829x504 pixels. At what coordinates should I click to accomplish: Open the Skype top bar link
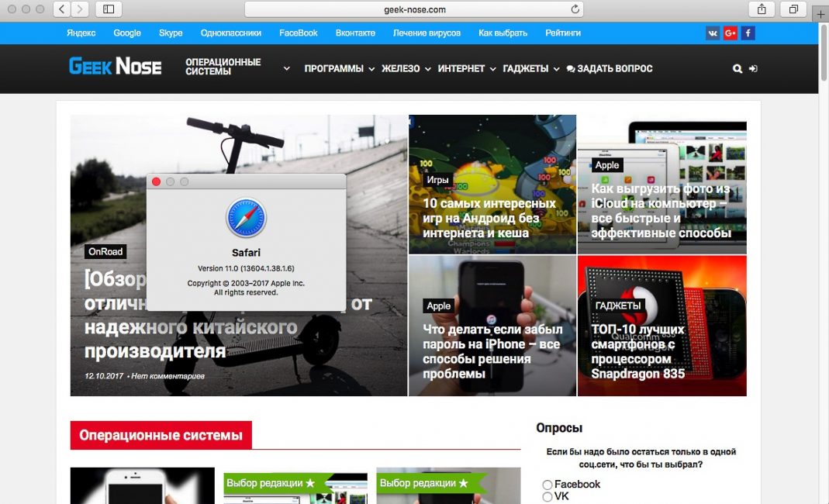pyautogui.click(x=171, y=33)
